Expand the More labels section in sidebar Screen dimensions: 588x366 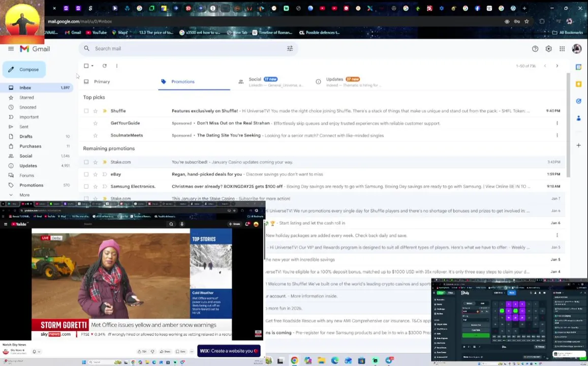pos(24,195)
